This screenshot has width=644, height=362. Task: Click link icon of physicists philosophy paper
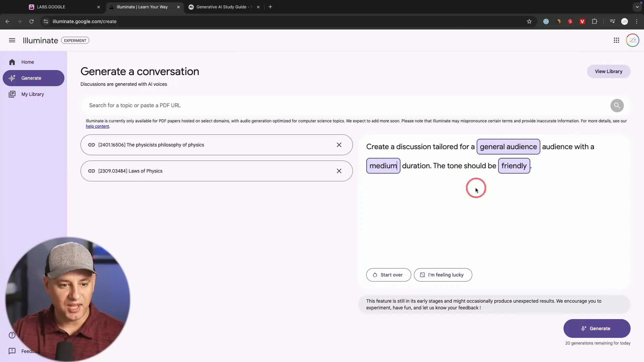(x=91, y=145)
